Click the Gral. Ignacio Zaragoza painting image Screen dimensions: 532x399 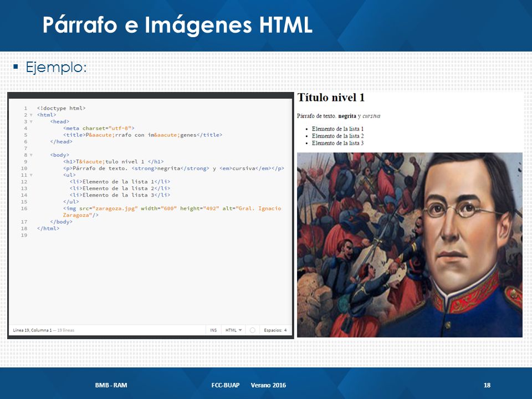(410, 244)
